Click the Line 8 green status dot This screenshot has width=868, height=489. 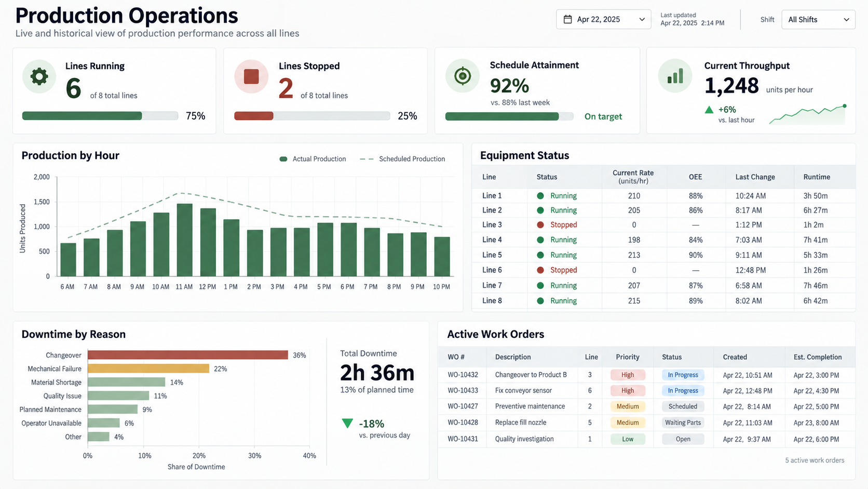tap(540, 301)
